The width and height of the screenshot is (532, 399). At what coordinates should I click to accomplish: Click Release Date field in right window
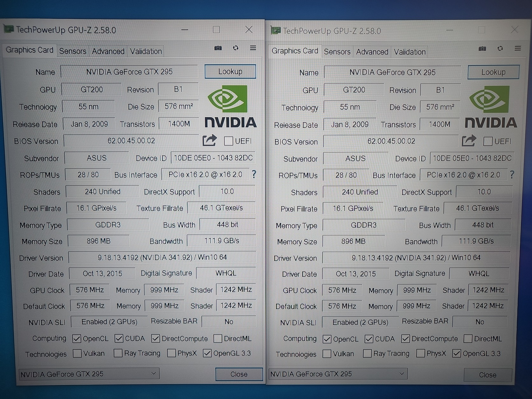point(350,124)
